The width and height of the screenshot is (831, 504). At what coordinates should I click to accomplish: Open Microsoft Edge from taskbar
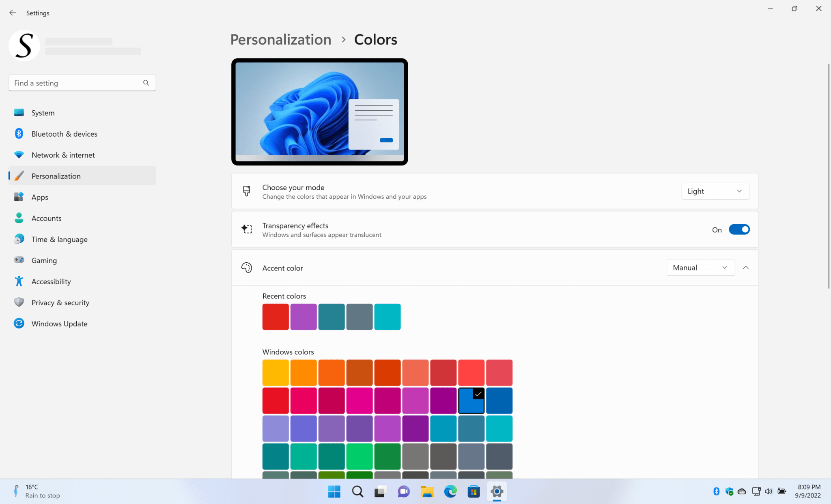point(450,491)
